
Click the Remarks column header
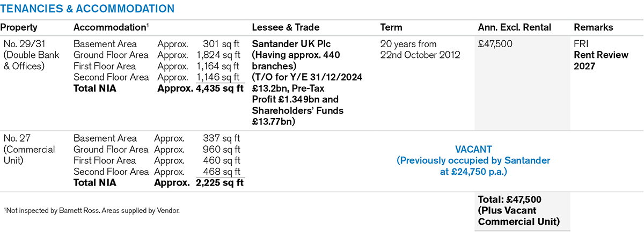(x=593, y=27)
